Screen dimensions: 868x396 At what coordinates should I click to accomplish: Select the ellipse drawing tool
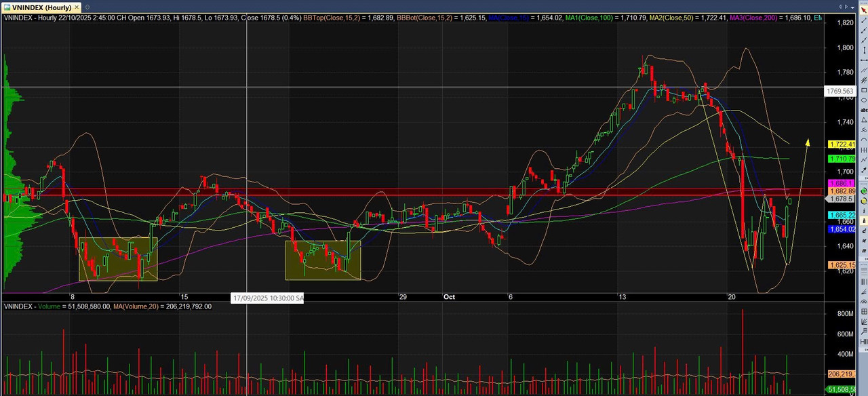[x=863, y=100]
